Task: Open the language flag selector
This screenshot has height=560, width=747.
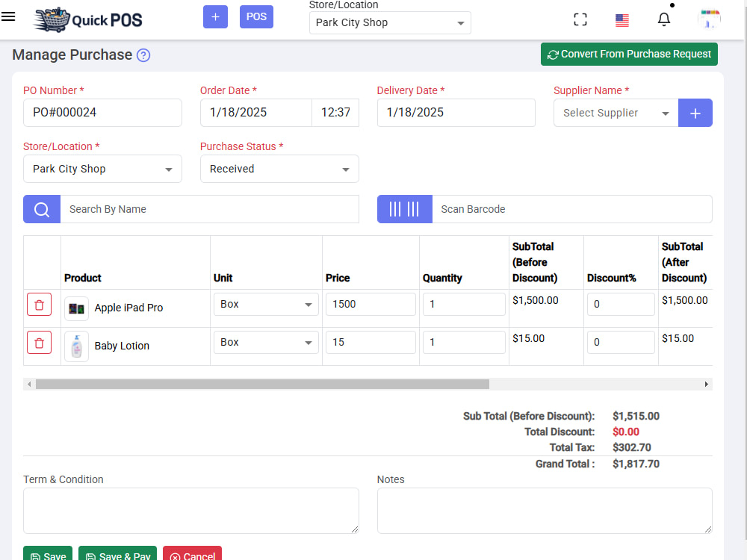Action: pos(622,20)
